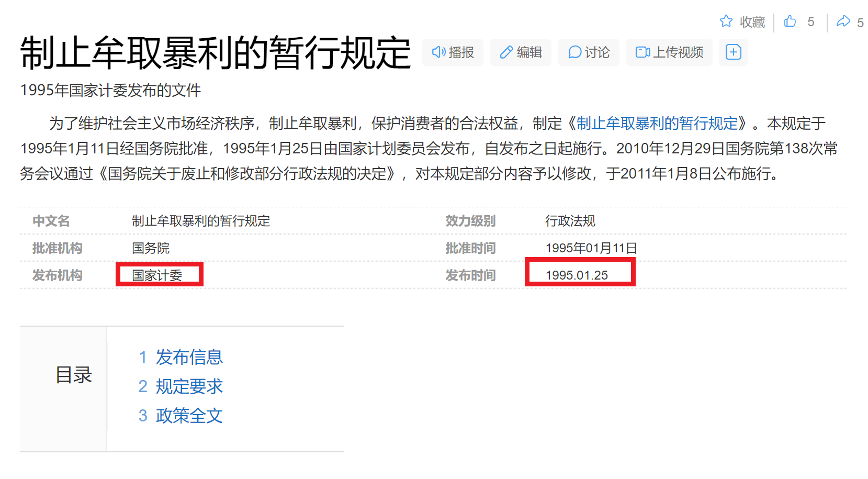Click the 目录 contents heading

pos(74,375)
